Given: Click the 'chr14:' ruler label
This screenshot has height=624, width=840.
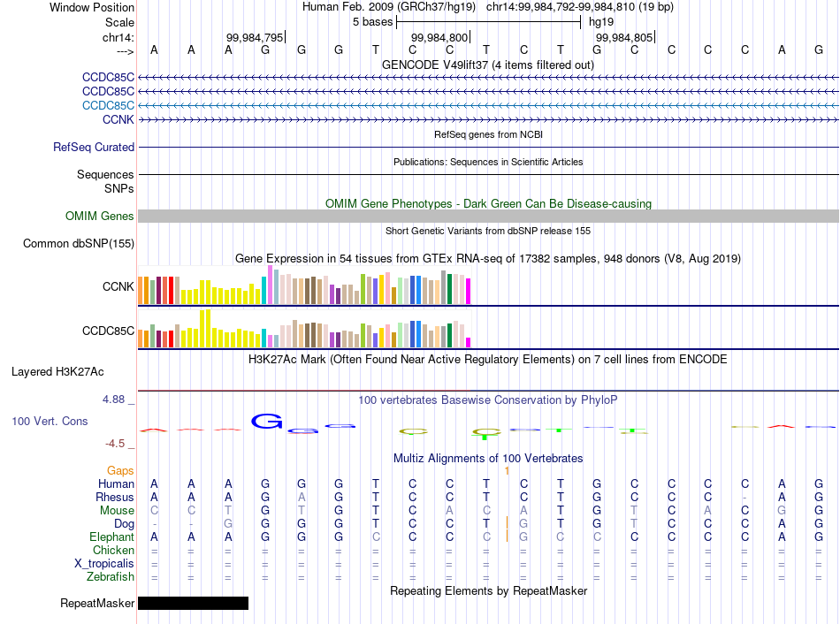Looking at the screenshot, I should (x=118, y=37).
